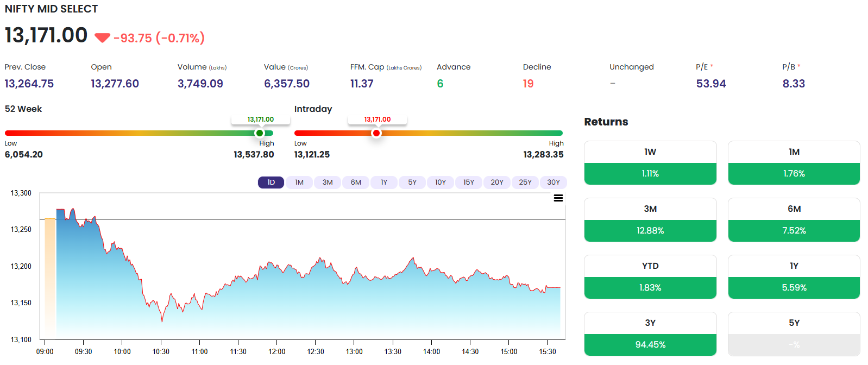The image size is (868, 365).
Task: Click the Intraday low 13,121.25
Action: click(x=312, y=154)
